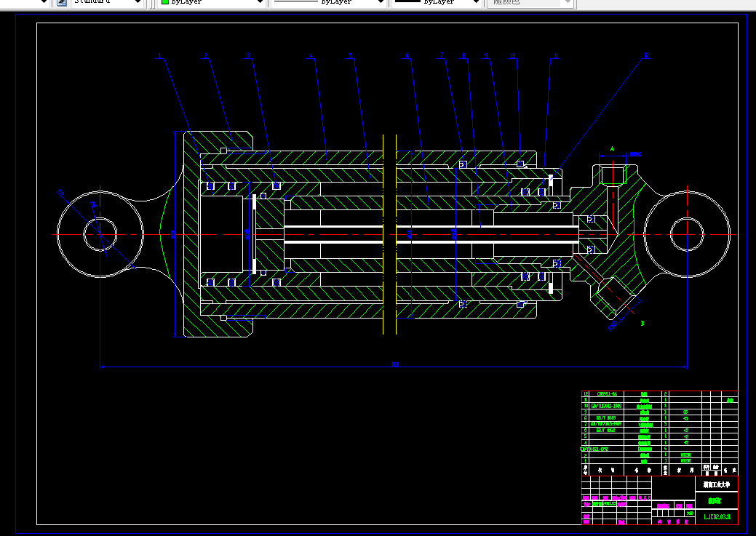Open the grayed plot style dropdown
This screenshot has width=756, height=536.
(530, 2)
